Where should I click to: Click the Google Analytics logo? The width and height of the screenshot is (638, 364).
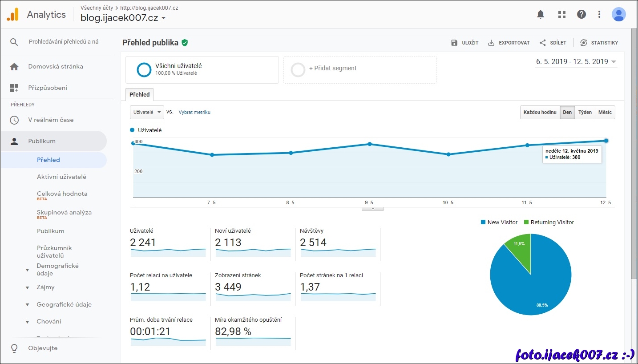pyautogui.click(x=12, y=15)
